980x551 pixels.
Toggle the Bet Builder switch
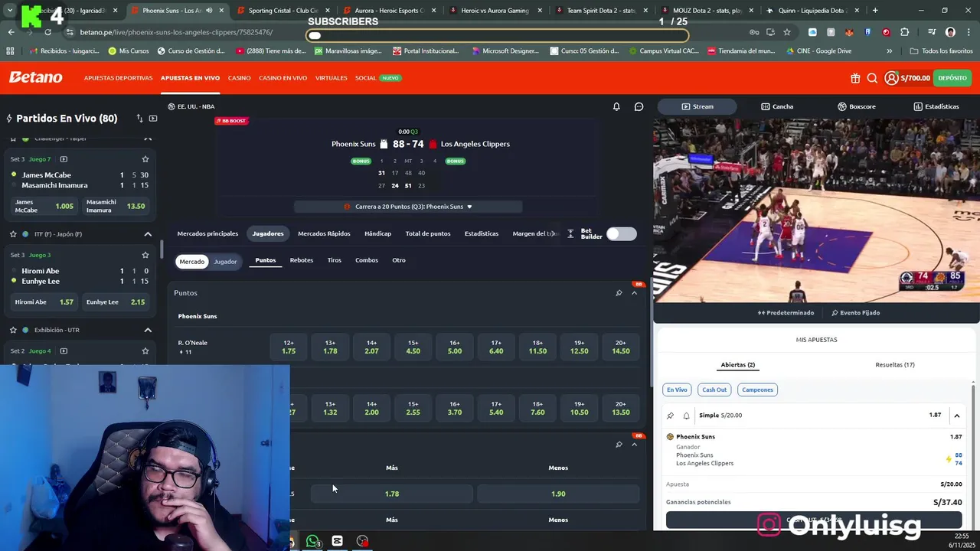point(621,233)
